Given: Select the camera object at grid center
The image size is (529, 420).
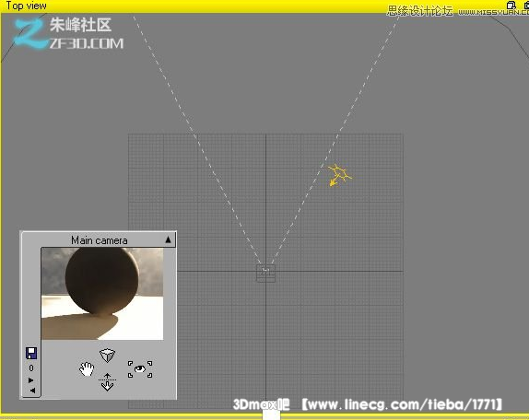Looking at the screenshot, I should [265, 273].
